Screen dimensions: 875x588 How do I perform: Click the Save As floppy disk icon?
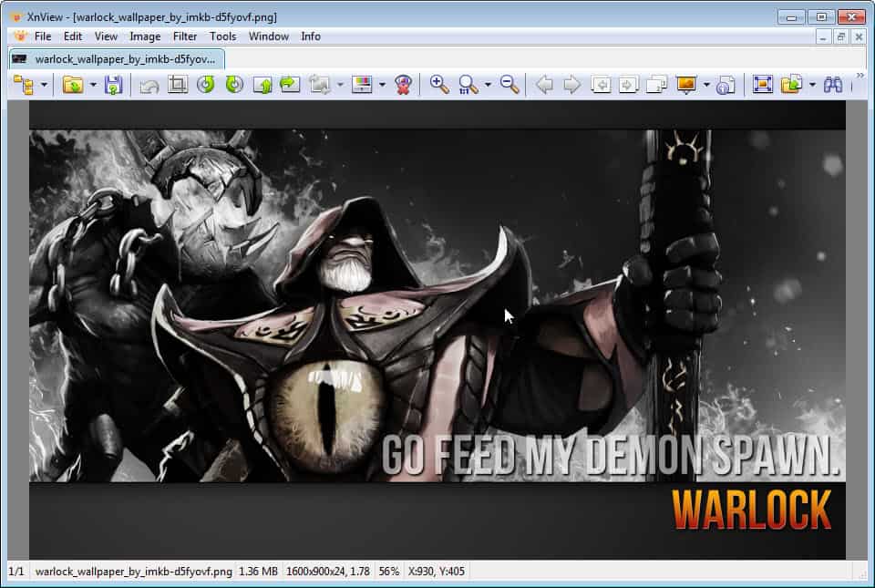[113, 85]
